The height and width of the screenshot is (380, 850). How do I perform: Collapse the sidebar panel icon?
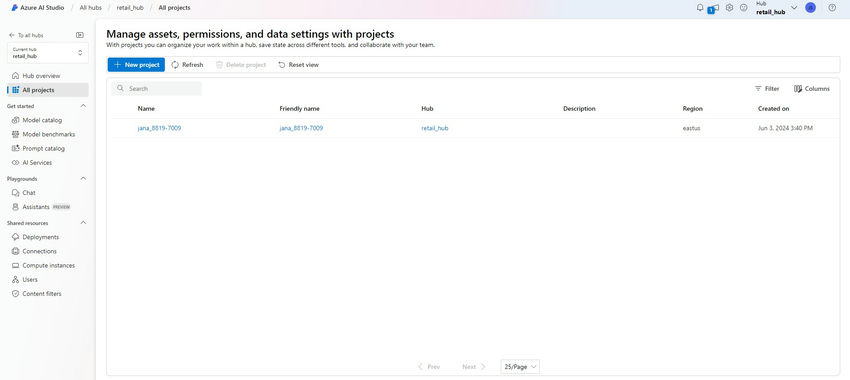pyautogui.click(x=80, y=35)
